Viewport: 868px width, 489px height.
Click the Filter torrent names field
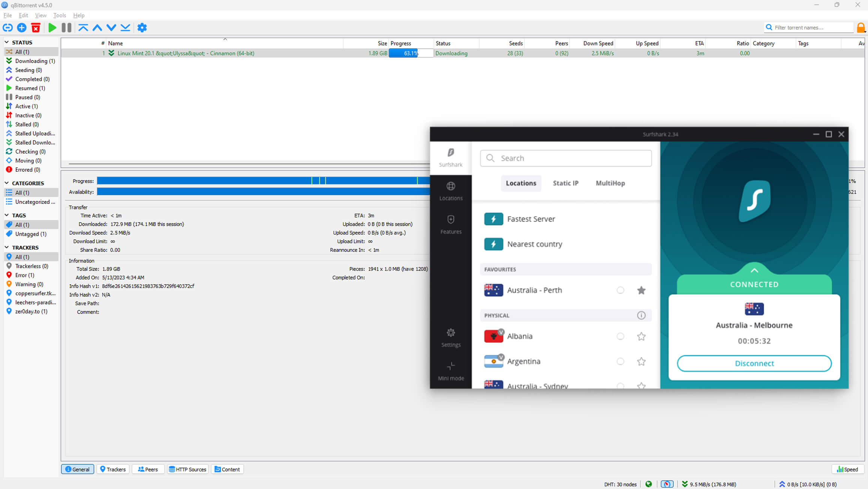(x=809, y=27)
